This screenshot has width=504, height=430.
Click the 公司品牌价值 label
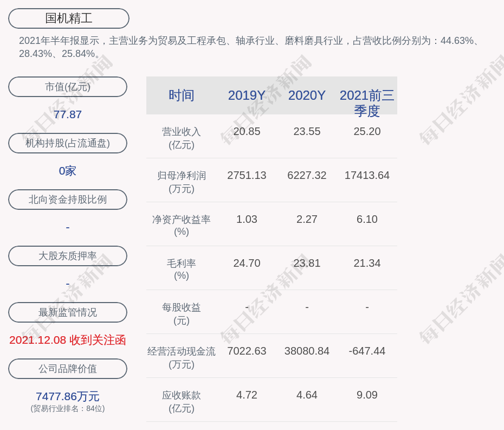(68, 369)
